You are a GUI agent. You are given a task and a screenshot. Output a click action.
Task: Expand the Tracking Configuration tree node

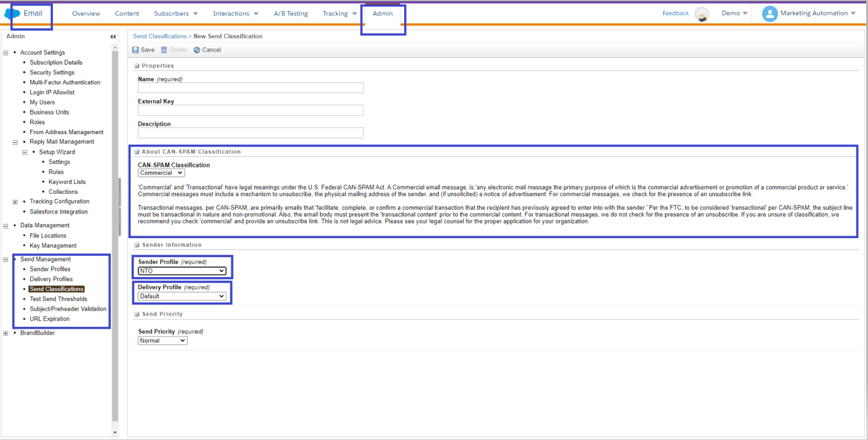[x=15, y=202]
